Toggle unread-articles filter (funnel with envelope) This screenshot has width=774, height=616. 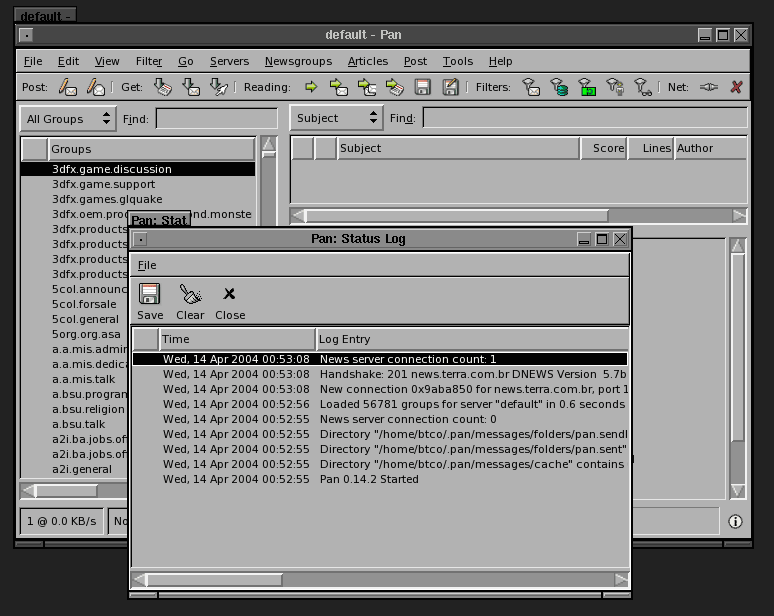pyautogui.click(x=531, y=87)
